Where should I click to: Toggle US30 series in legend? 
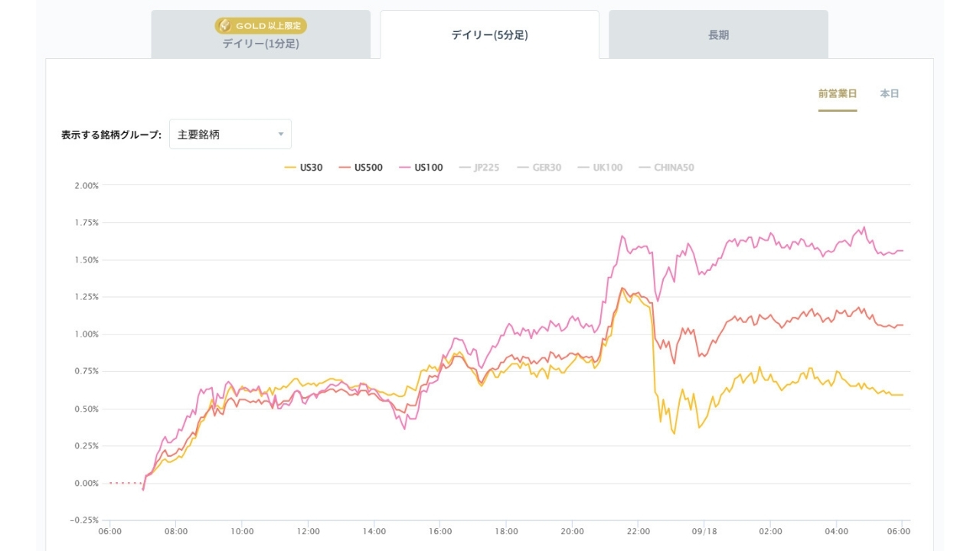coord(303,168)
